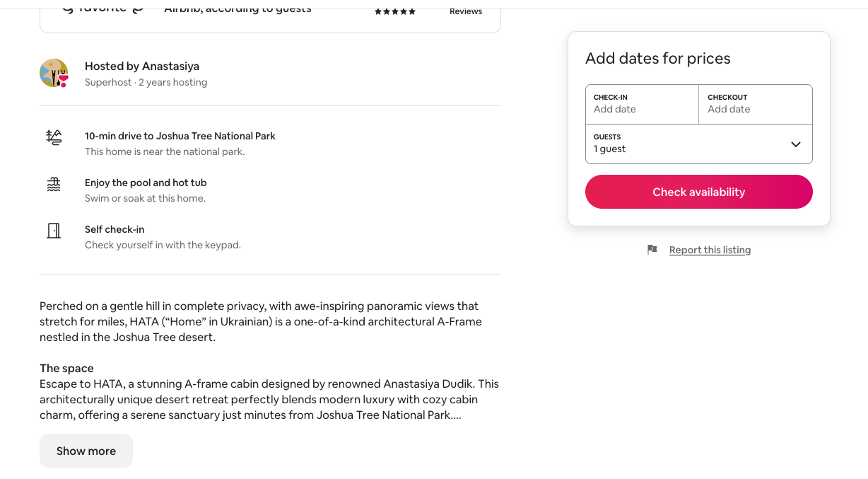Click the "Hosted by Anastasiya" heading

coord(142,66)
